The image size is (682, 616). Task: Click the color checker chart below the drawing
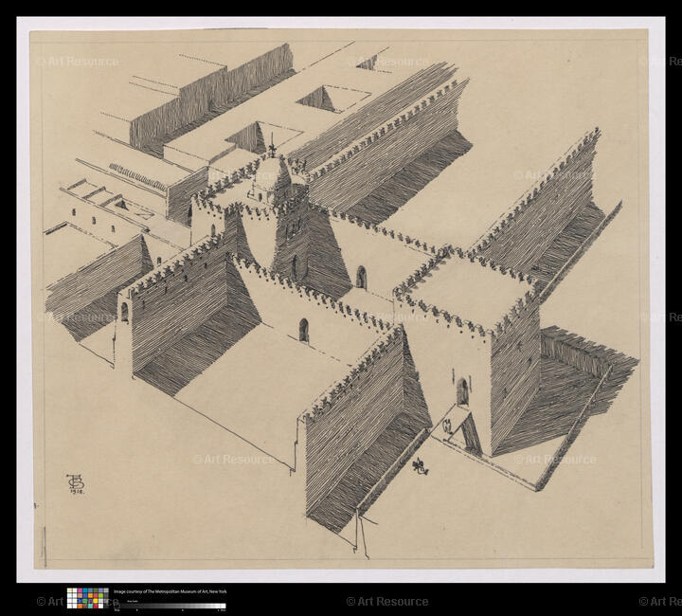[x=87, y=598]
